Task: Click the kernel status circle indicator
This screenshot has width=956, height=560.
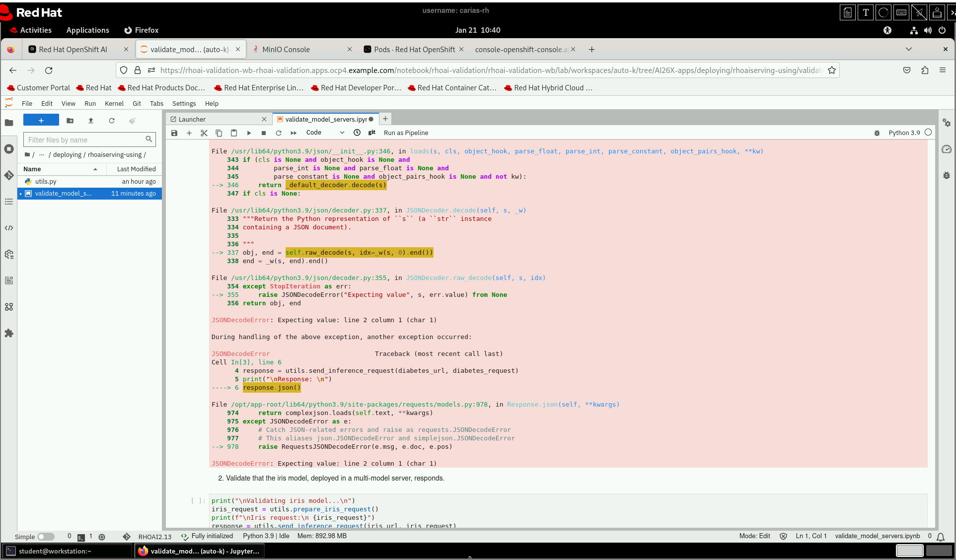Action: pos(928,133)
